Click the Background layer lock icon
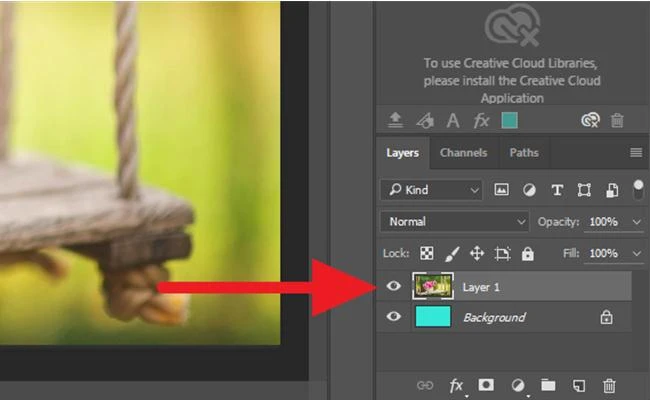 click(x=606, y=317)
